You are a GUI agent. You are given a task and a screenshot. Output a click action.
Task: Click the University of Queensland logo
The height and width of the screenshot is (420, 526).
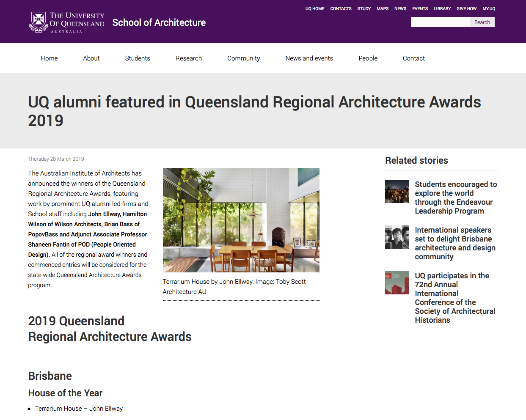pyautogui.click(x=67, y=22)
